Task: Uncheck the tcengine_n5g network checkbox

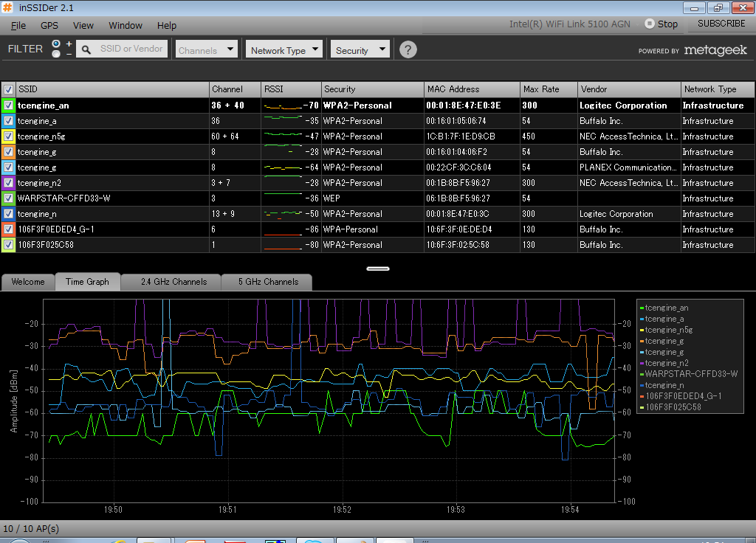Action: point(8,136)
